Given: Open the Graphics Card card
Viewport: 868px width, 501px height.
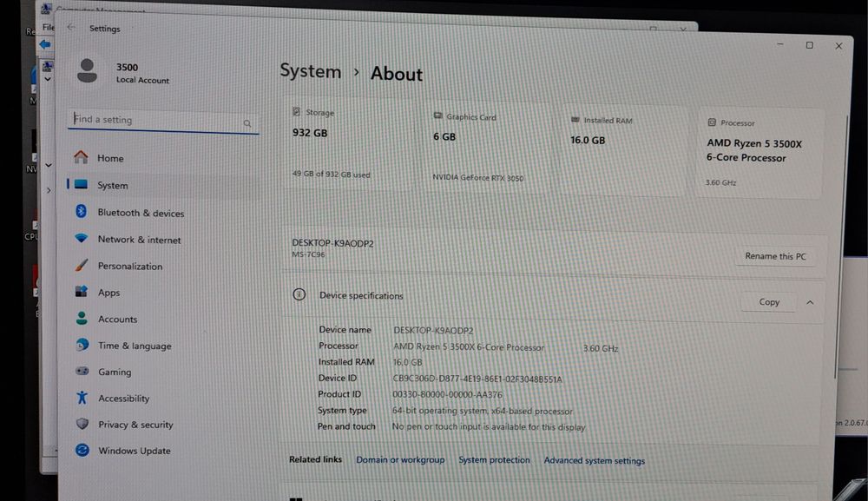Looking at the screenshot, I should [487, 148].
